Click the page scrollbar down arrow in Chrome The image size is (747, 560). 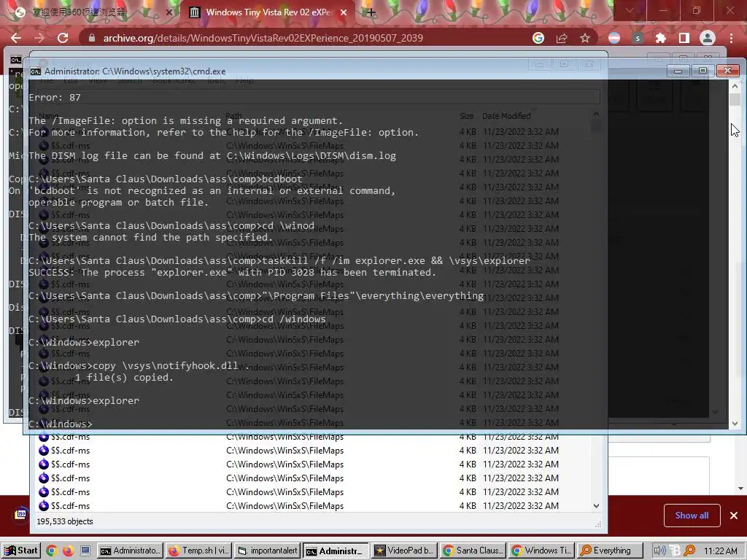click(740, 489)
